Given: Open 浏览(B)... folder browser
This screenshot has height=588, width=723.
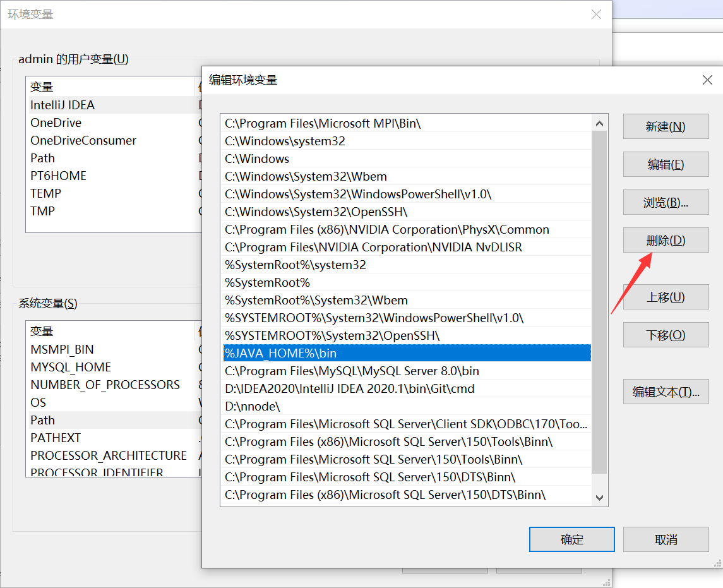Looking at the screenshot, I should click(666, 202).
